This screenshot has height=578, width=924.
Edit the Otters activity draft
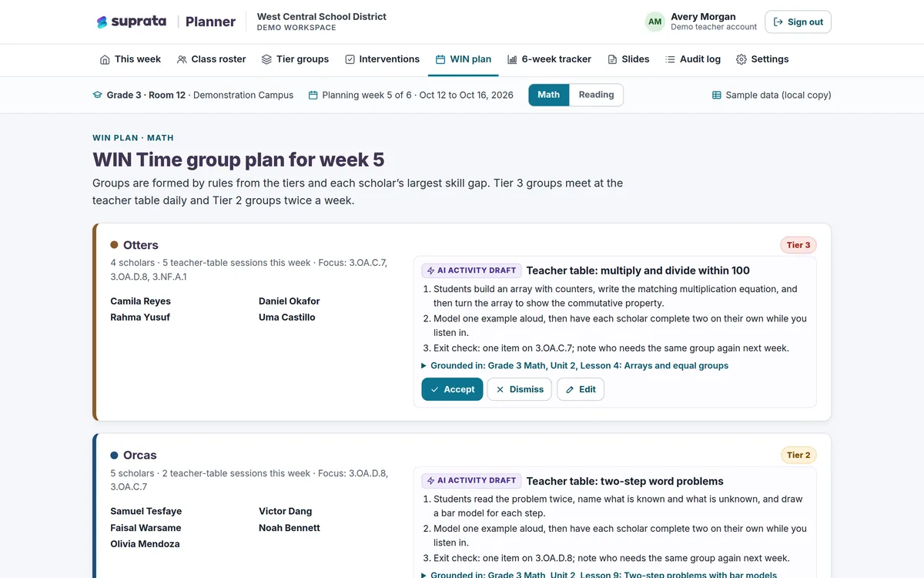pos(581,389)
